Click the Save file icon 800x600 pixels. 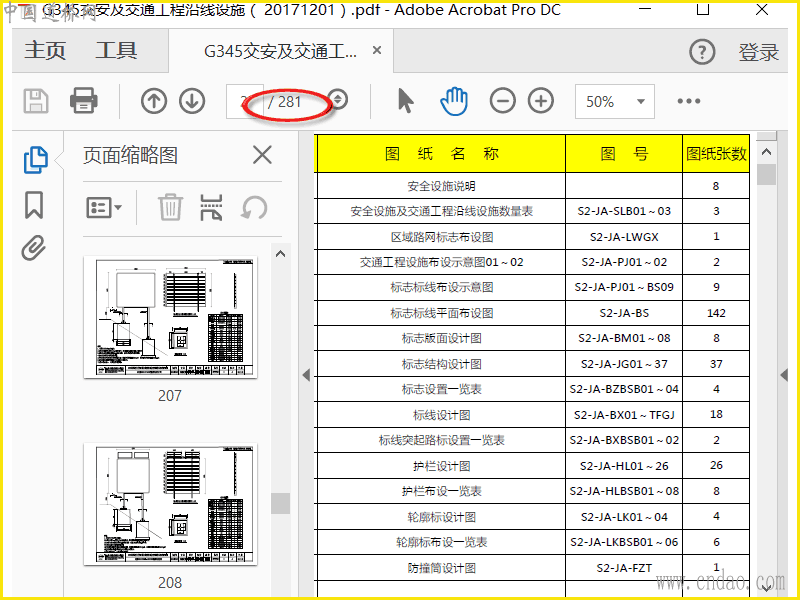click(36, 101)
